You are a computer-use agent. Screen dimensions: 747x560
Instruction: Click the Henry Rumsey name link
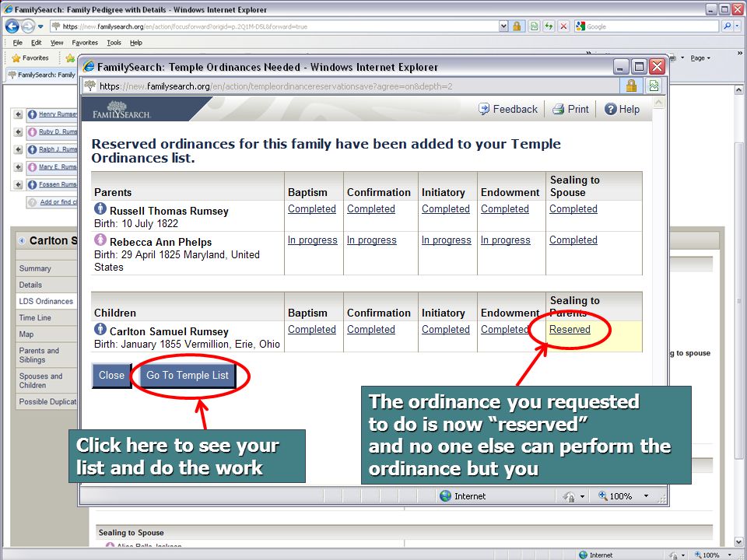pyautogui.click(x=58, y=114)
